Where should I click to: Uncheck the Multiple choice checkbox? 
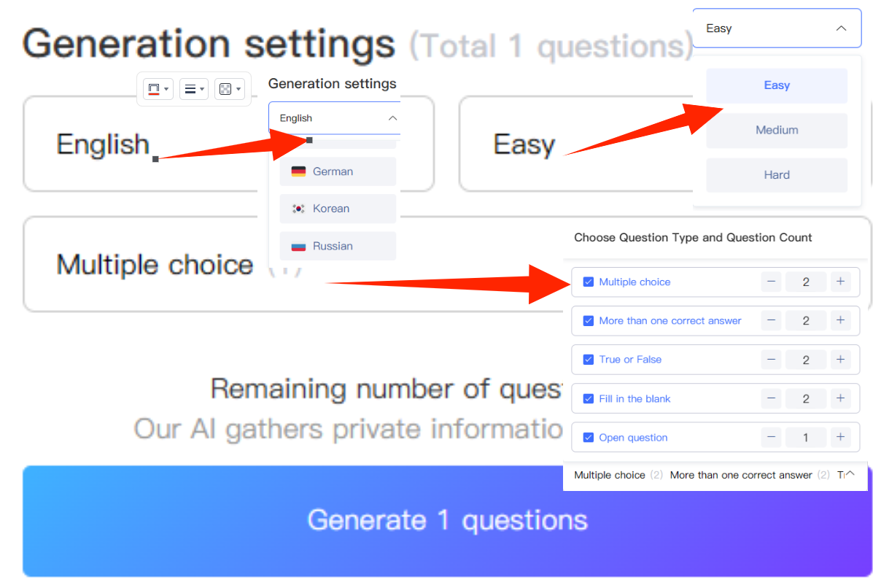(588, 282)
